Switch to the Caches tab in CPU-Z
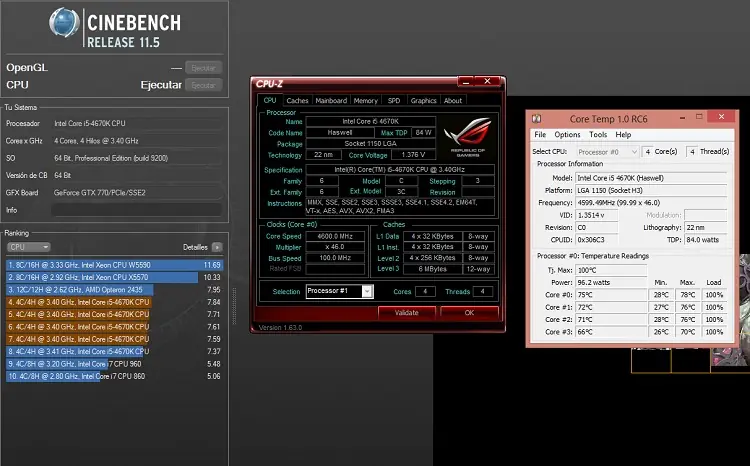The height and width of the screenshot is (466, 750). point(297,100)
